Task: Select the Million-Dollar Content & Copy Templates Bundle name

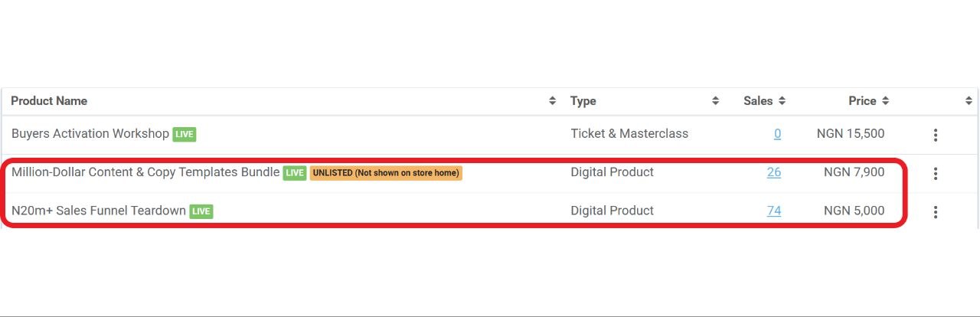Action: point(145,172)
